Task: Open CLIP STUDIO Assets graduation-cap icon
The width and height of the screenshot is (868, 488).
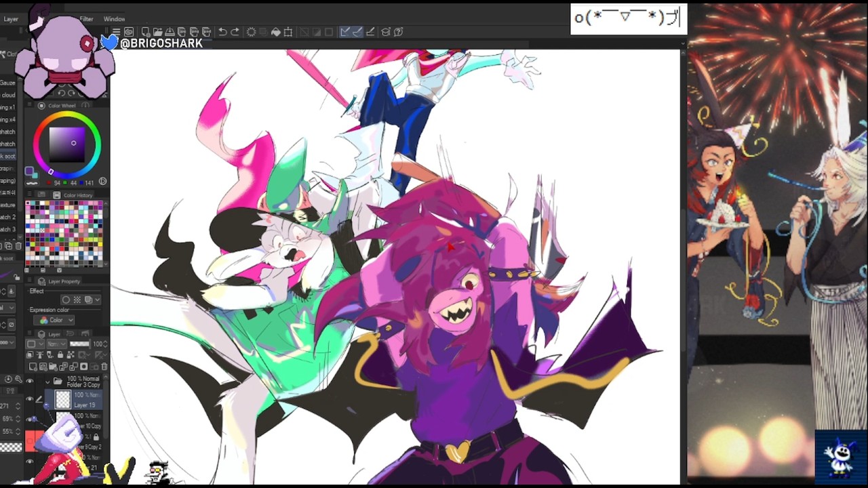Action: [x=385, y=32]
